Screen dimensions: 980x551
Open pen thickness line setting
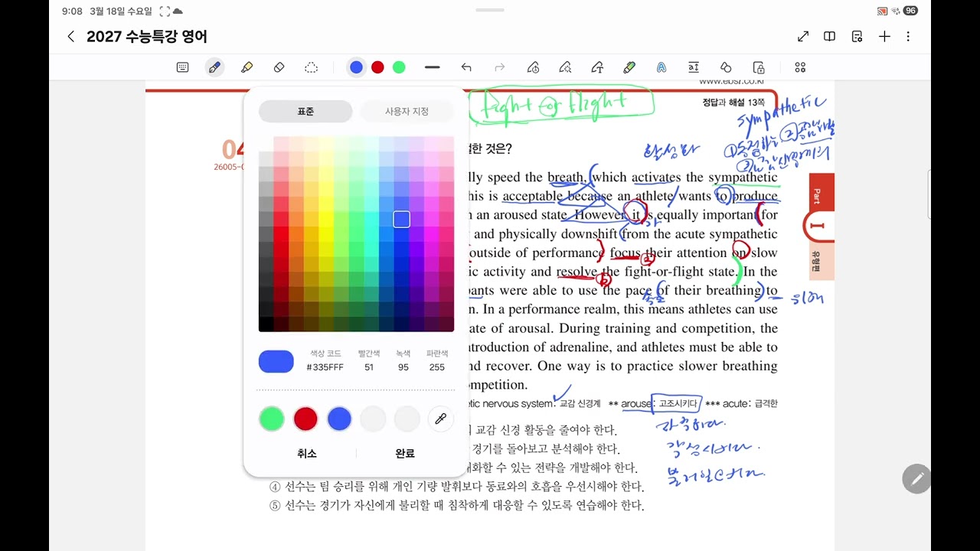(x=433, y=67)
